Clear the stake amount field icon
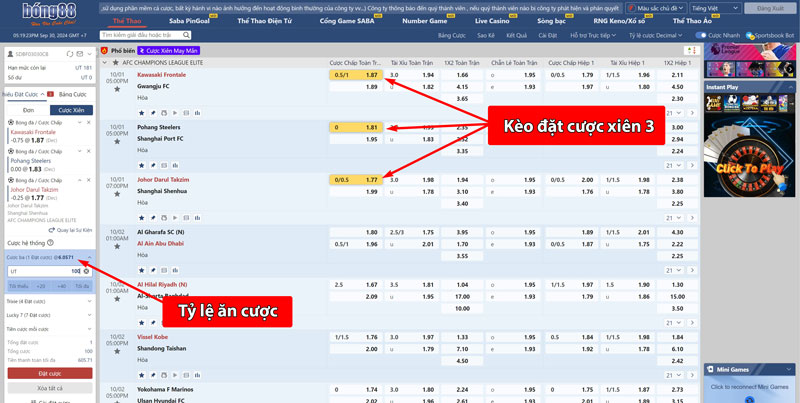 (x=86, y=271)
